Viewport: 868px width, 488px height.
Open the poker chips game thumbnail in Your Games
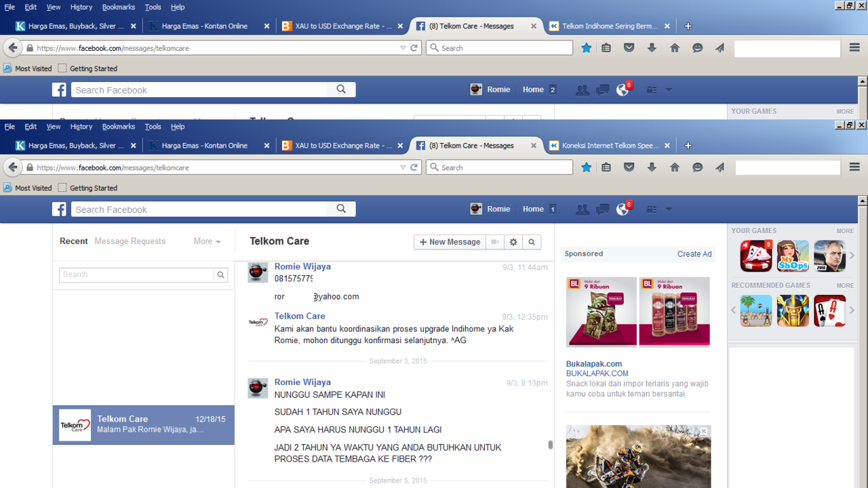point(756,256)
